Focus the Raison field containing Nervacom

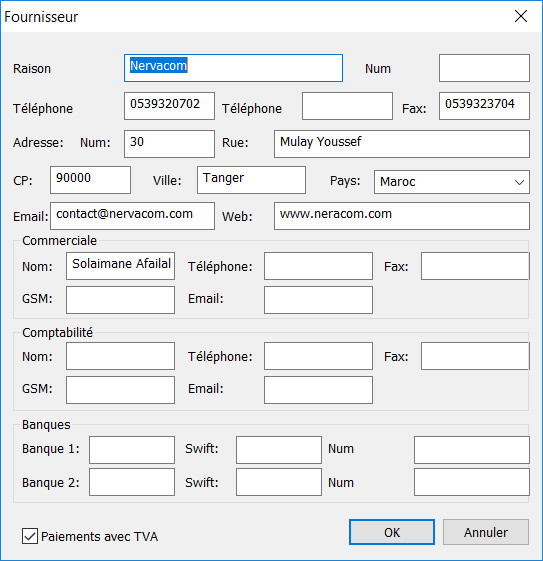pyautogui.click(x=233, y=68)
